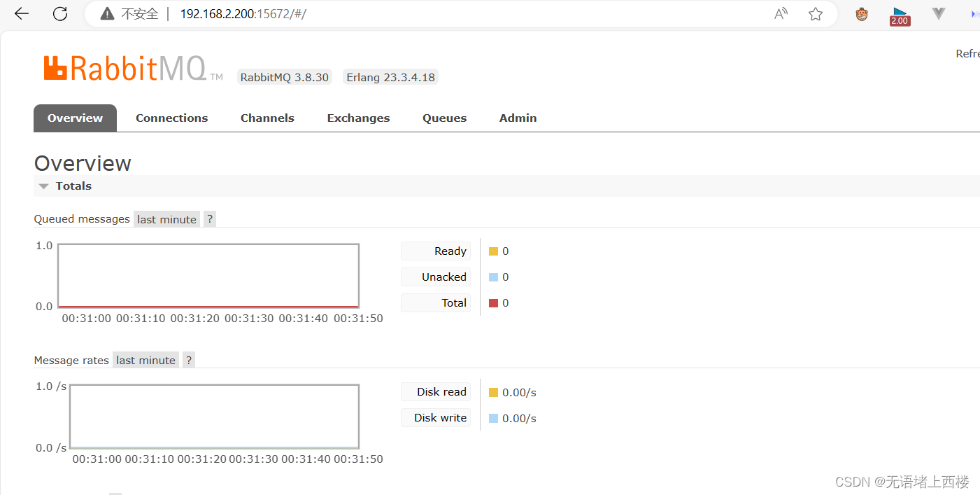Click the favorites star in the address bar

tap(816, 13)
